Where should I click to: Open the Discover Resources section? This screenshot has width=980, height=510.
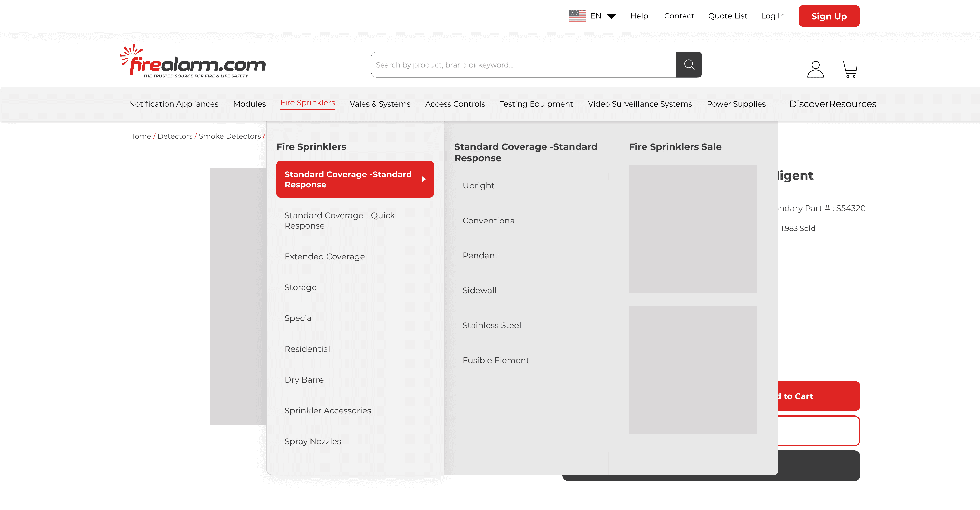coord(832,104)
